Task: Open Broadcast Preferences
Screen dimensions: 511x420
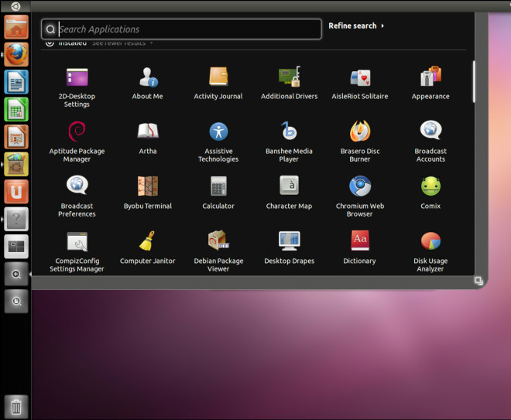Action: (x=77, y=196)
